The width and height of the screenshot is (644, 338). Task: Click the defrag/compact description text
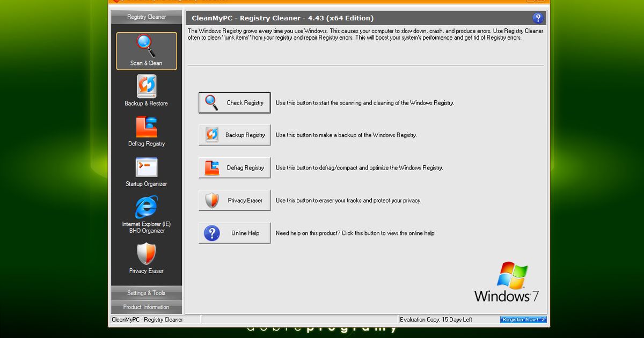(x=359, y=168)
